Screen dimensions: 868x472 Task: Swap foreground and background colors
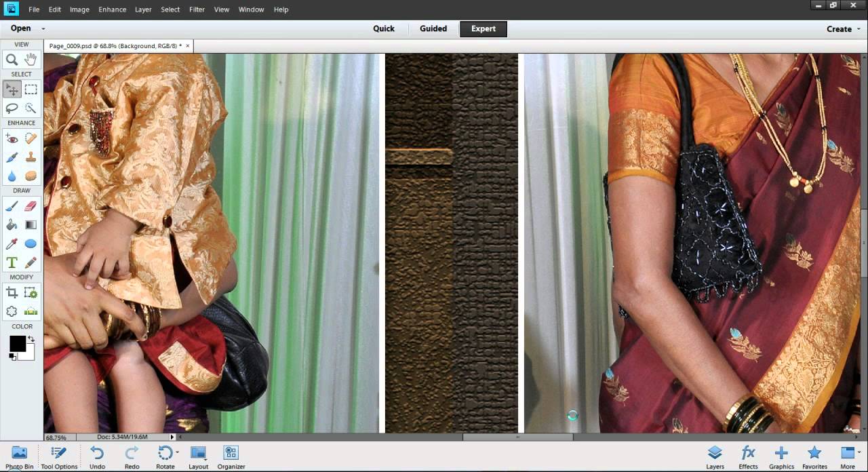30,339
